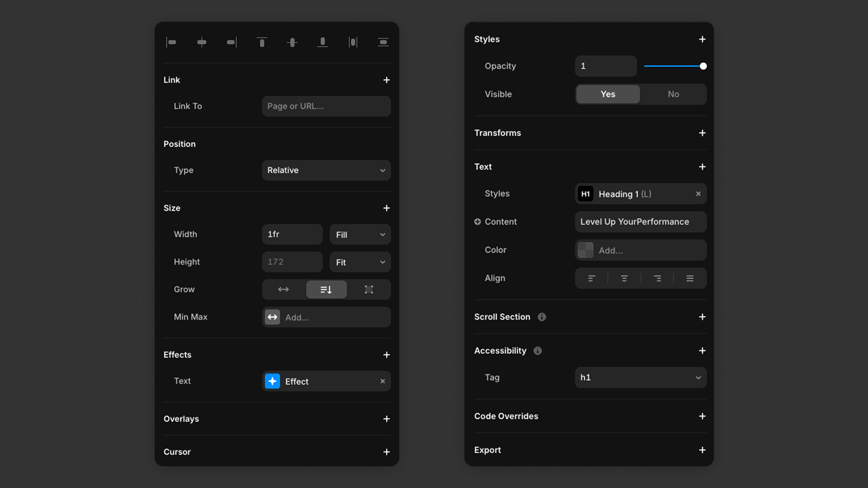Expand the Transforms section with plus
The width and height of the screenshot is (868, 488).
(x=702, y=133)
